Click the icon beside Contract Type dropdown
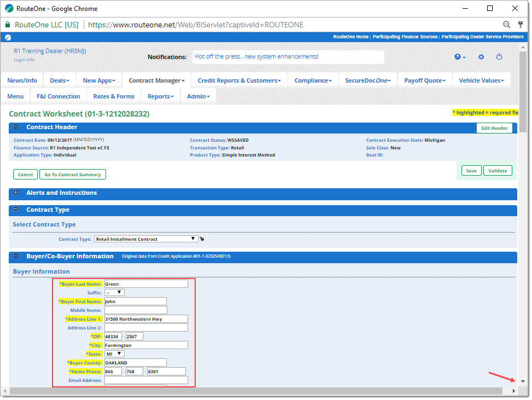Image resolution: width=532 pixels, height=400 pixels. coord(202,239)
